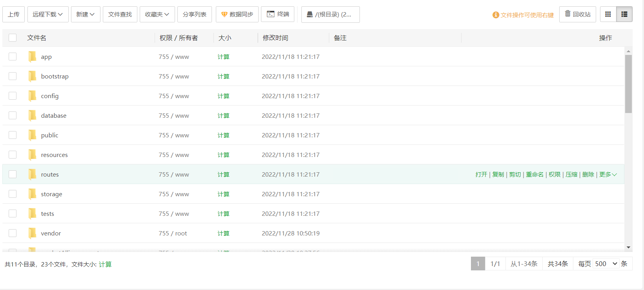
Task: Click the resources folder icon
Action: [32, 155]
